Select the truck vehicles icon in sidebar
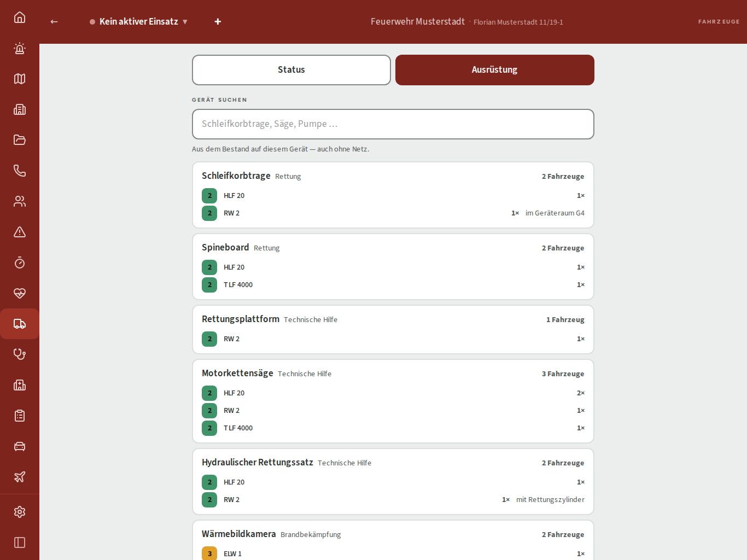 20,324
